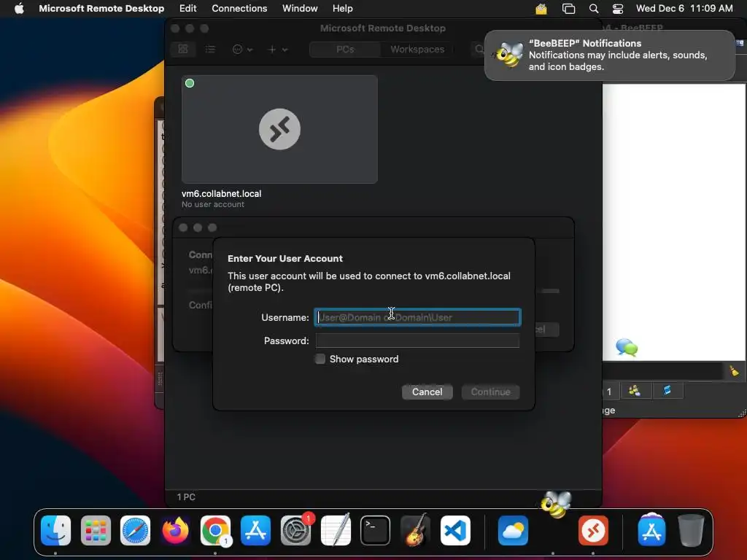This screenshot has height=560, width=747.
Task: Click the blue note icon in BeeBEEP
Action: point(667,391)
